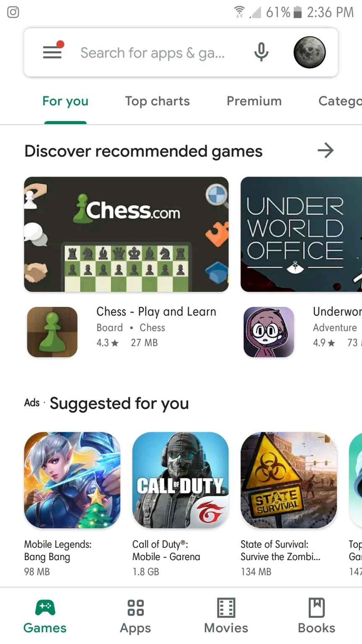Open the hamburger menu in search bar
This screenshot has height=644, width=362.
[52, 52]
